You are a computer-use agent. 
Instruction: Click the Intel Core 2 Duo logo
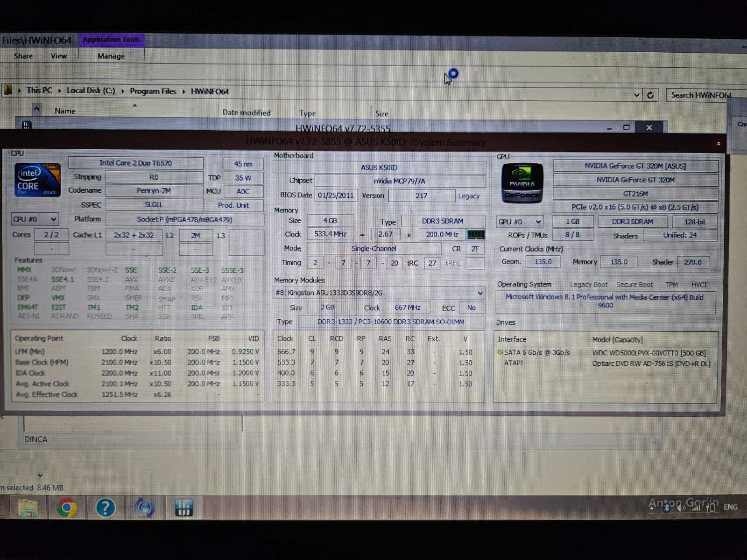pyautogui.click(x=37, y=180)
